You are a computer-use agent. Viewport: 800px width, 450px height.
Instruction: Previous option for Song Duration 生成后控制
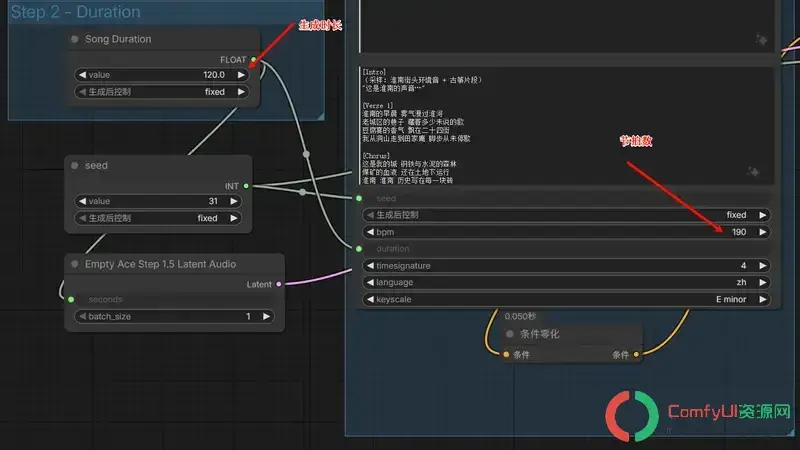point(82,92)
